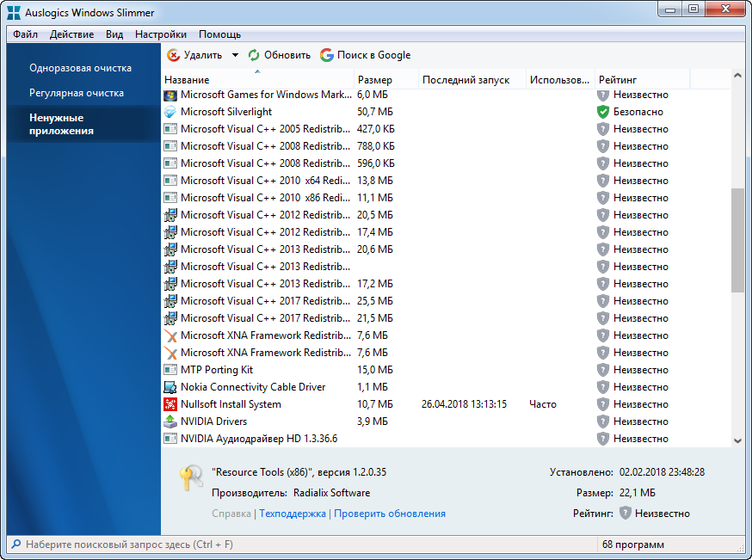The height and width of the screenshot is (560, 752).
Task: Click the shield icon beside Рейтинг in details
Action: pyautogui.click(x=625, y=513)
